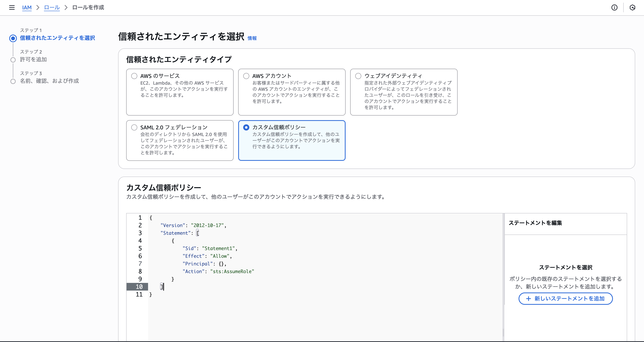The image size is (644, 342).
Task: Select the AWS アカウント radio option
Action: (x=246, y=76)
